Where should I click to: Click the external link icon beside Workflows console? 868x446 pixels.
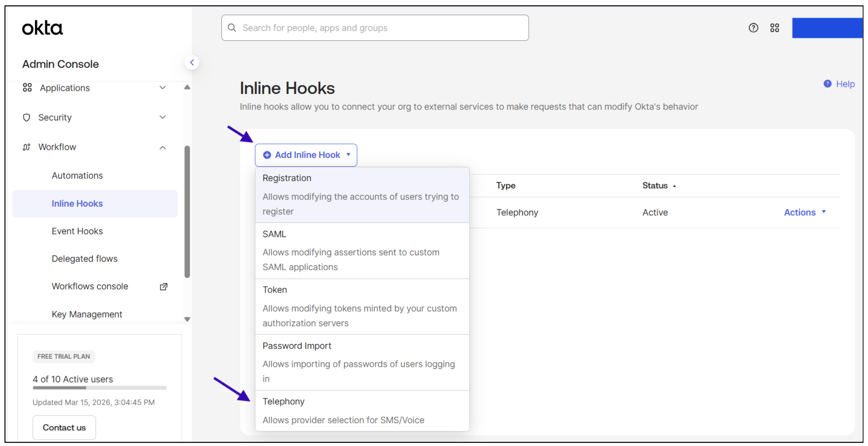164,287
